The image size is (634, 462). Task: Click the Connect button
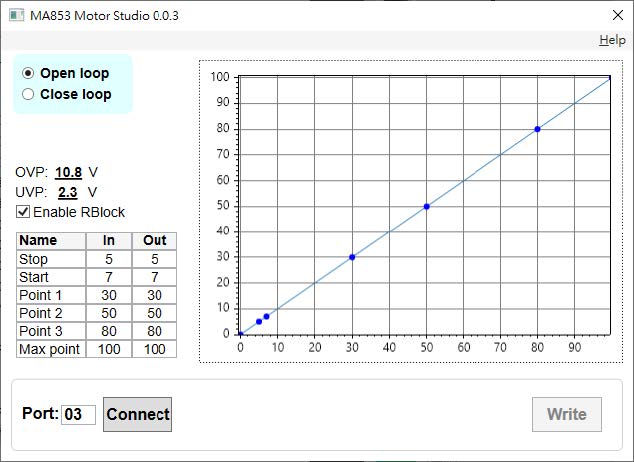pos(137,414)
